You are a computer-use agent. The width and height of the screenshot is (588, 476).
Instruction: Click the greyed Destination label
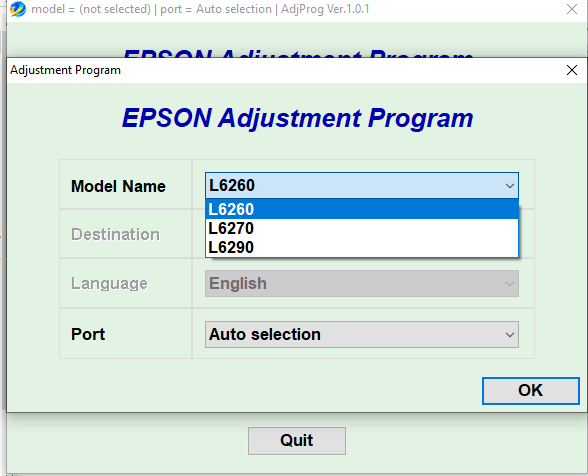116,234
